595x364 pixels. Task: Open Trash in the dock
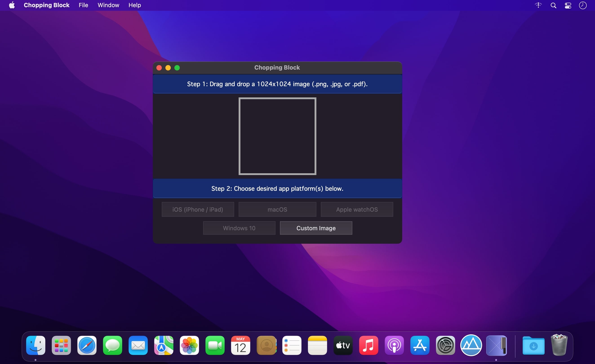559,345
